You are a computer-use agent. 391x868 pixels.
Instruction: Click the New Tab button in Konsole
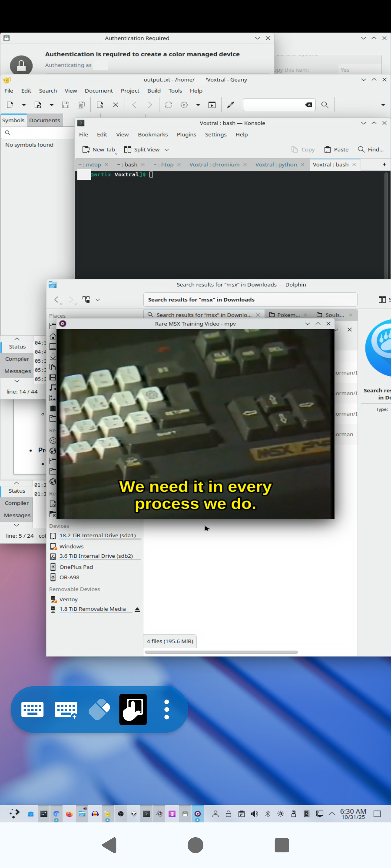[99, 150]
